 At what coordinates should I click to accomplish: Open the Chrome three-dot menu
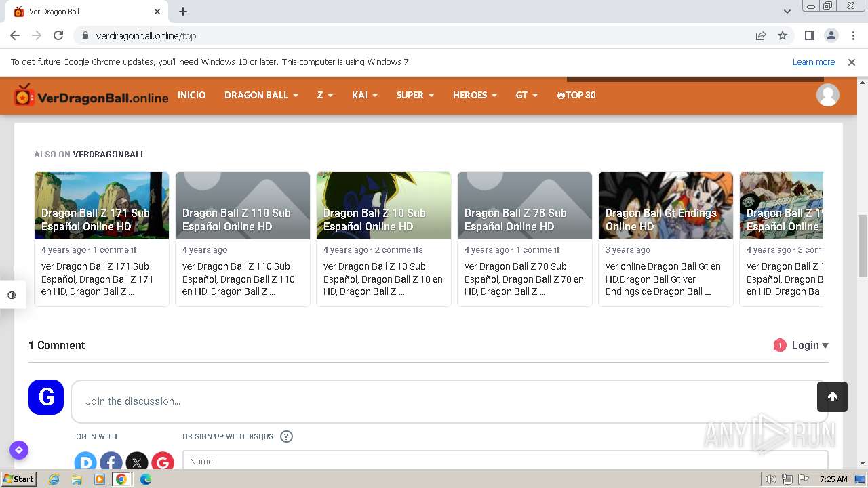pos(852,35)
